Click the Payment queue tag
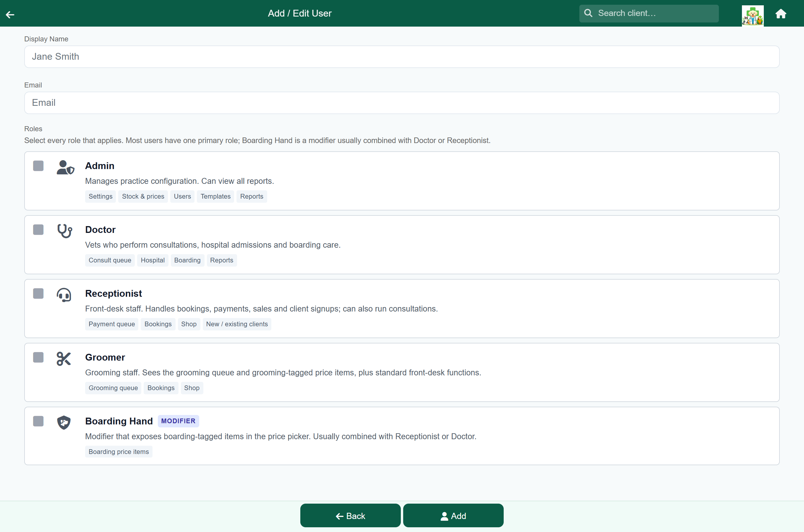This screenshot has width=804, height=532. (x=112, y=324)
